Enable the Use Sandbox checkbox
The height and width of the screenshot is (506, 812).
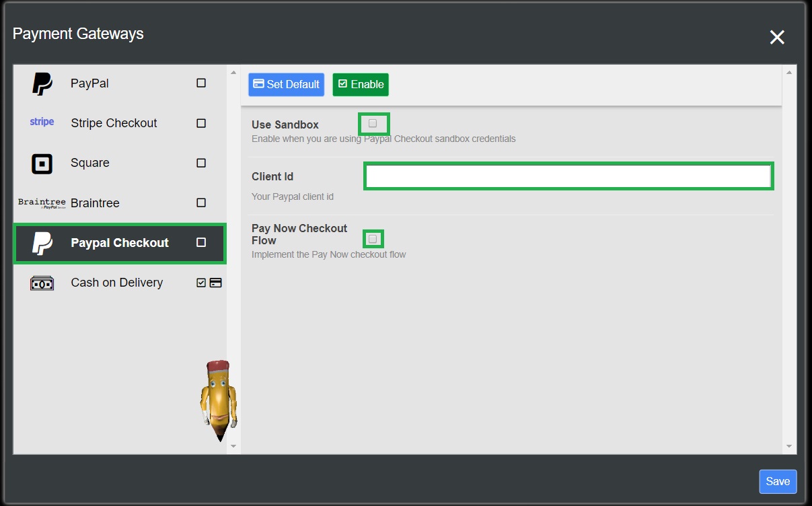(x=373, y=124)
